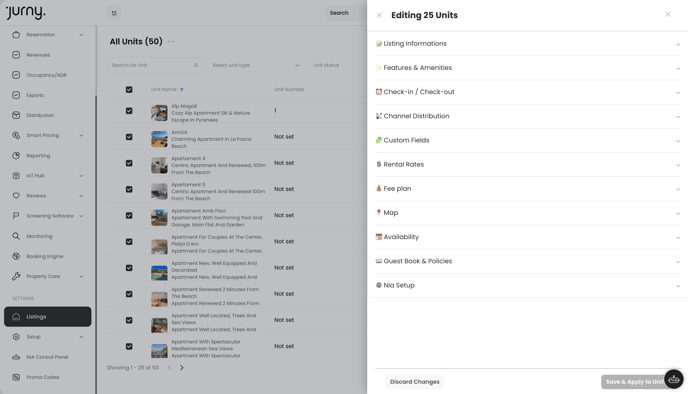
Task: Click the Distribution icon in sidebar
Action: click(x=16, y=115)
